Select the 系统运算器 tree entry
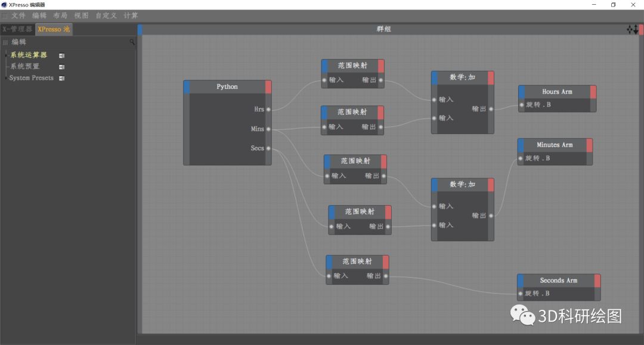644x345 pixels. click(x=29, y=55)
